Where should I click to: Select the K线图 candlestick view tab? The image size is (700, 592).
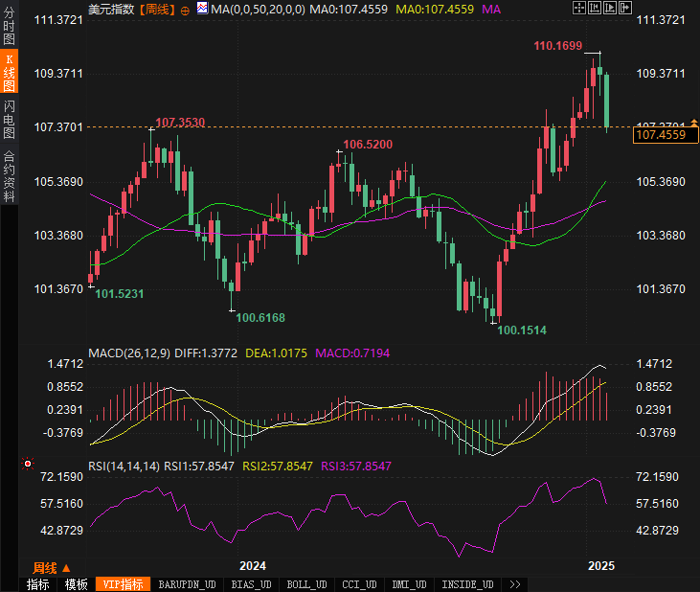pos(9,72)
